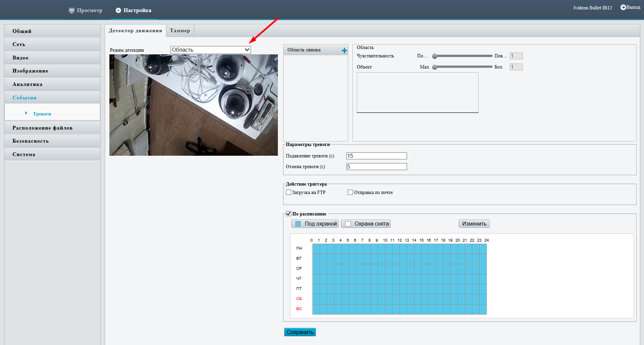
Task: Click the gear icon next to Настройка
Action: (x=118, y=10)
